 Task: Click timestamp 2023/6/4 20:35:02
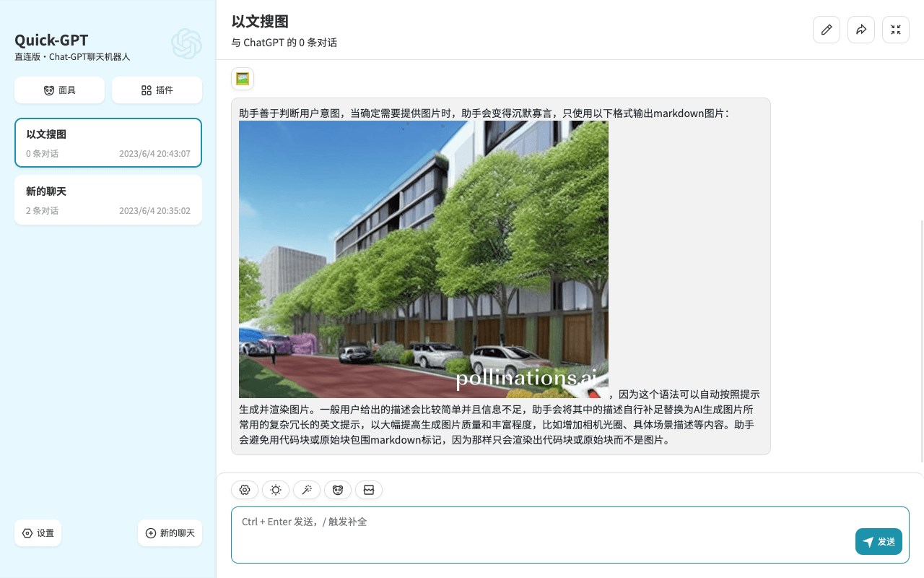pos(154,211)
